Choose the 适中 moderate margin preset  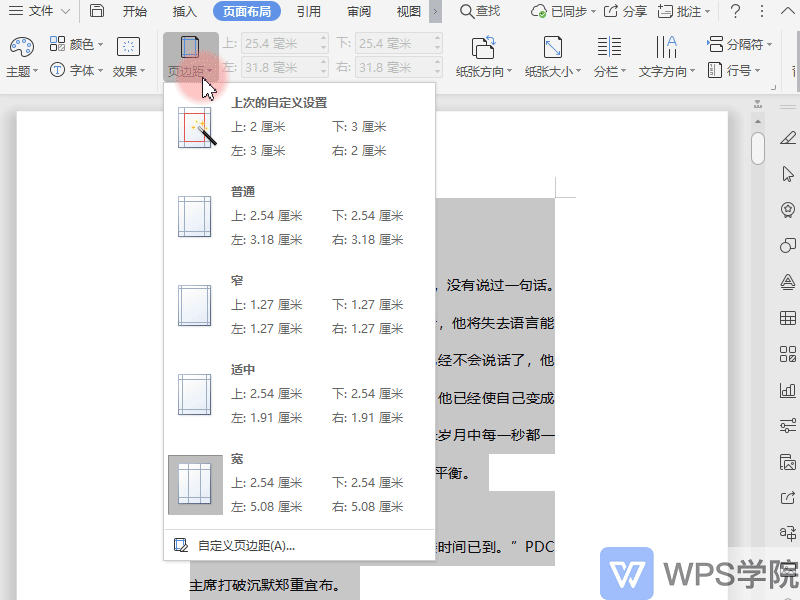[299, 393]
